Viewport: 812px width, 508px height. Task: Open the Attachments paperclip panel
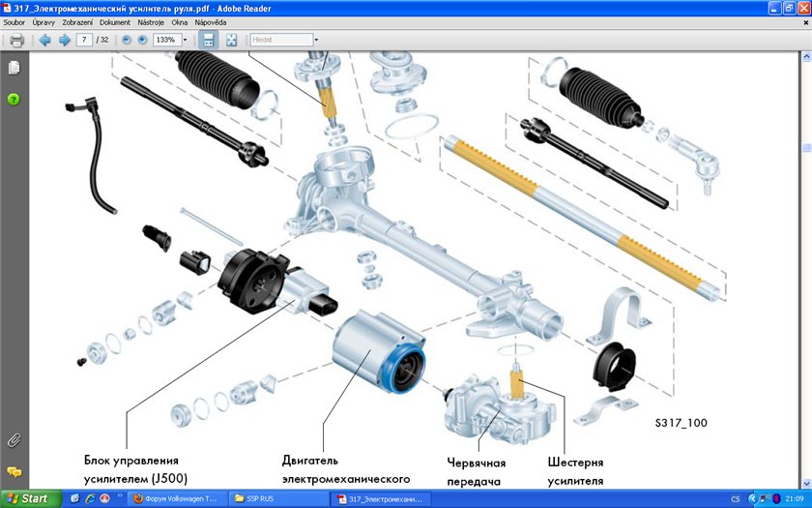tap(14, 439)
